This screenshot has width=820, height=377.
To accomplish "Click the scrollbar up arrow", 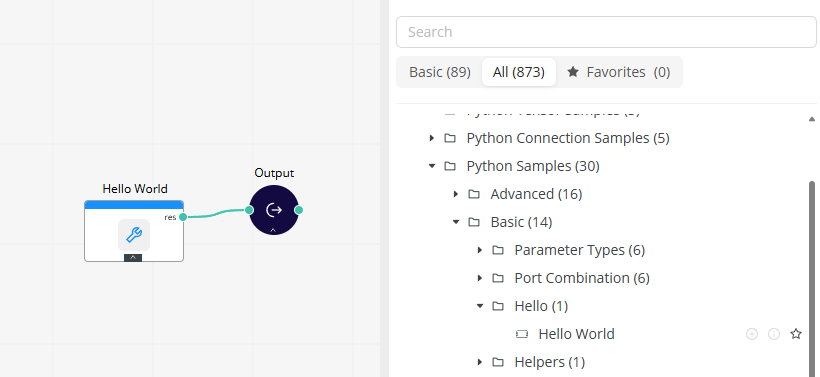I will pyautogui.click(x=812, y=119).
